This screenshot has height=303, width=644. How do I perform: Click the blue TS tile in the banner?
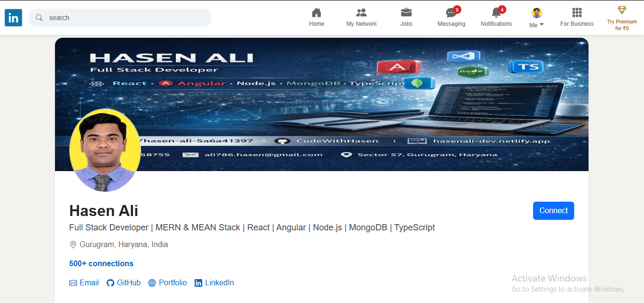(x=526, y=67)
